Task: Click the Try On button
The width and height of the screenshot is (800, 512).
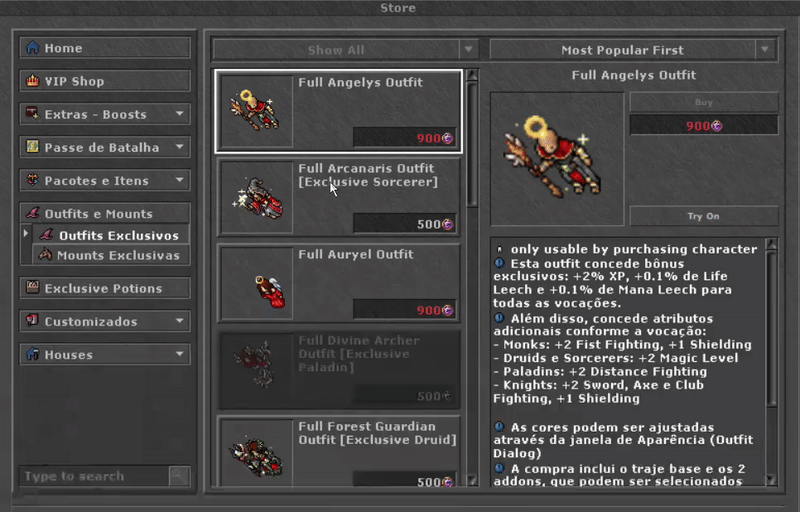Action: click(x=704, y=216)
